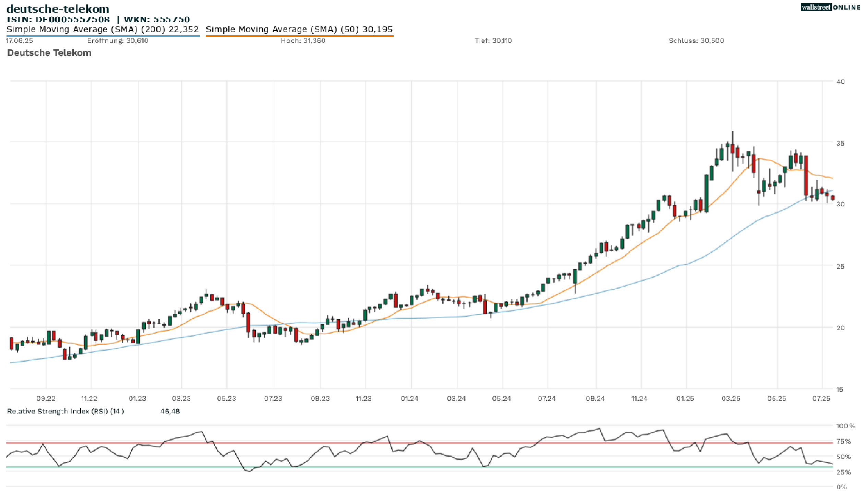Click the Deutsche Telekom chart heading
This screenshot has width=865, height=504.
(x=49, y=53)
